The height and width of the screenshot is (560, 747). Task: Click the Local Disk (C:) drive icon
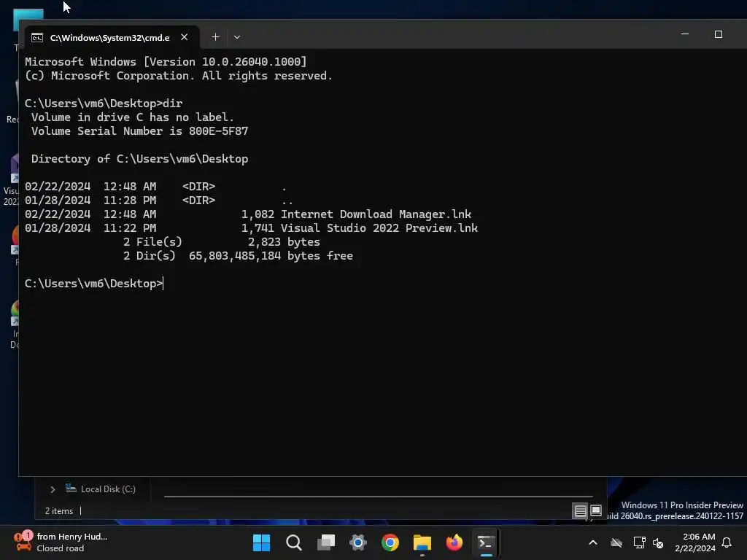[71, 488]
